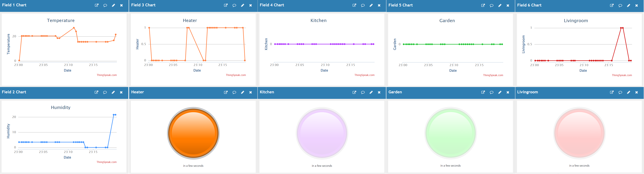Open Field 2 Chart in new window
The height and width of the screenshot is (174, 644).
pos(96,92)
